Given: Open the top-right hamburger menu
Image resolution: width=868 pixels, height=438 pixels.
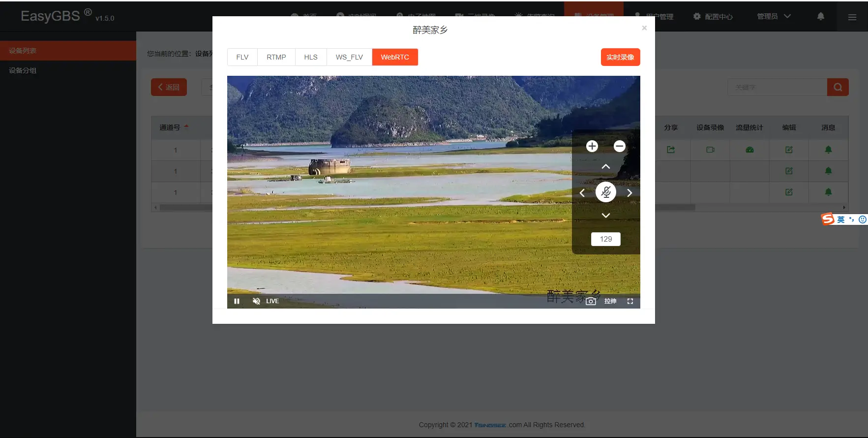Looking at the screenshot, I should click(x=852, y=17).
